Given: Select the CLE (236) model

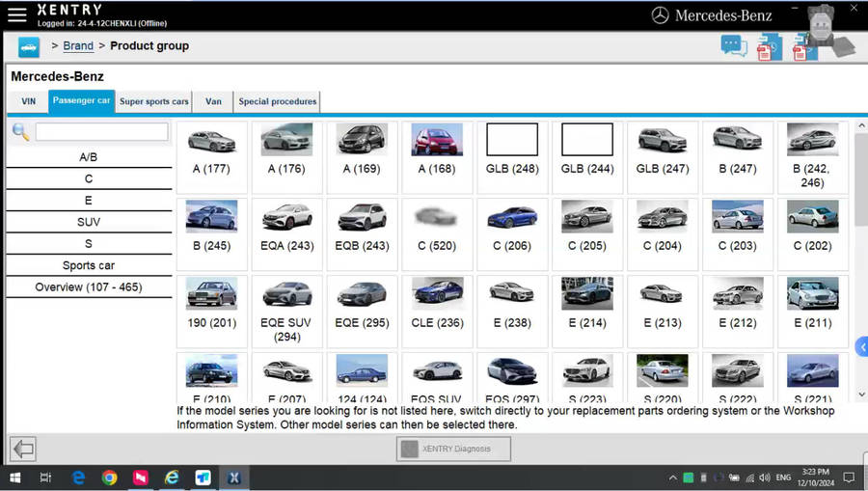Looking at the screenshot, I should pyautogui.click(x=437, y=312).
